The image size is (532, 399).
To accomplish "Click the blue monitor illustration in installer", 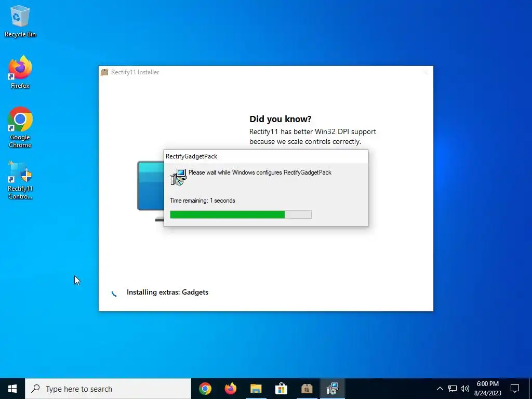I will coord(151,191).
